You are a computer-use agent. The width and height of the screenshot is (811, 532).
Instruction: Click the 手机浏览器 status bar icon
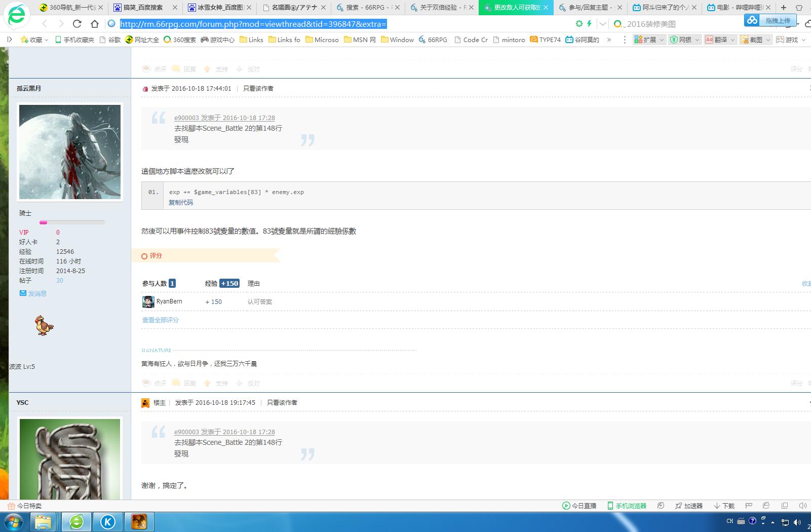627,506
